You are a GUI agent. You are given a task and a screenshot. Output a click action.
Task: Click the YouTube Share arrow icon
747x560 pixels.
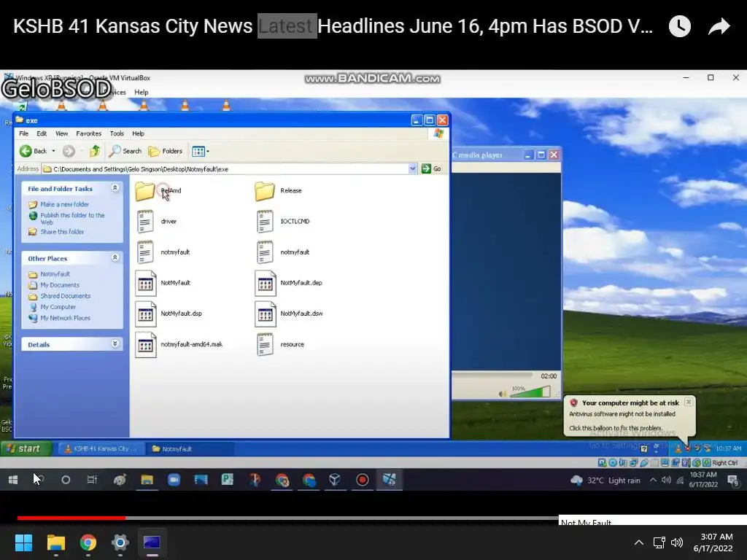point(719,26)
